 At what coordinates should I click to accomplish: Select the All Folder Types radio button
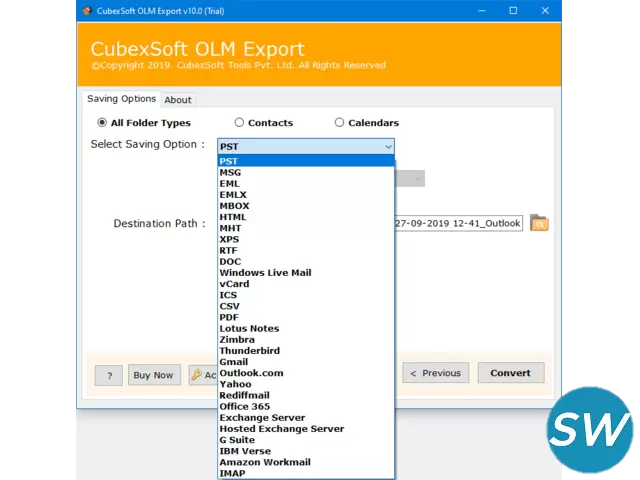[x=102, y=123]
